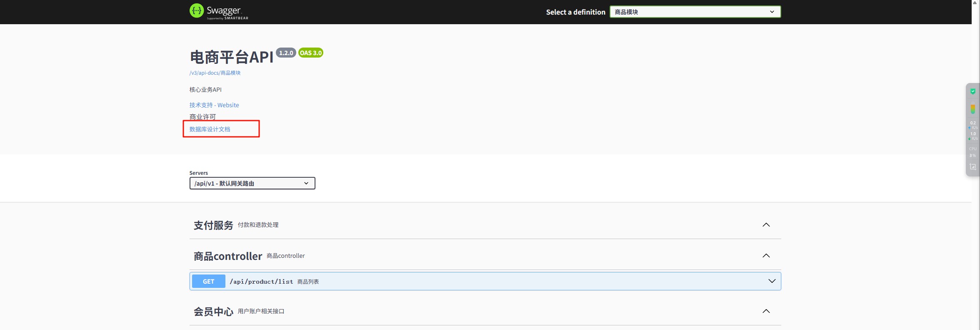This screenshot has width=980, height=330.
Task: Open the Servers dropdown
Action: coord(252,184)
